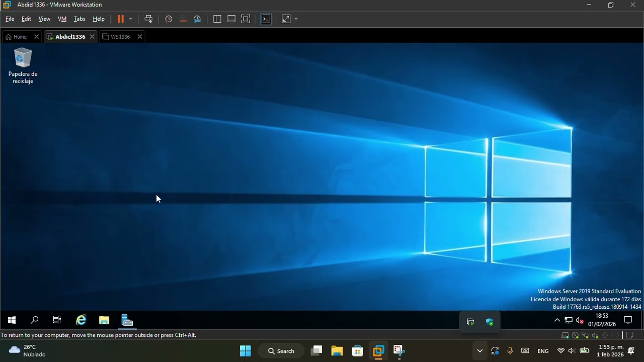This screenshot has width=644, height=362.
Task: Revert the virtual machine to snapshot
Action: click(183, 19)
